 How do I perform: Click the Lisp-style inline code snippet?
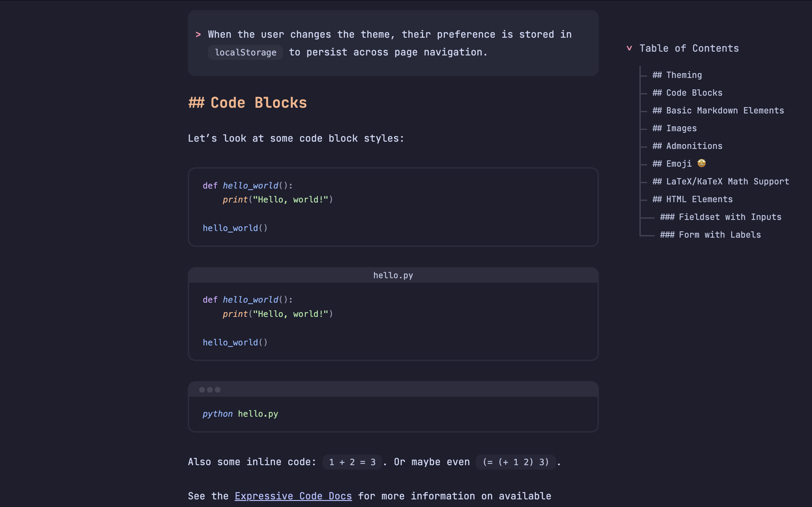516,462
